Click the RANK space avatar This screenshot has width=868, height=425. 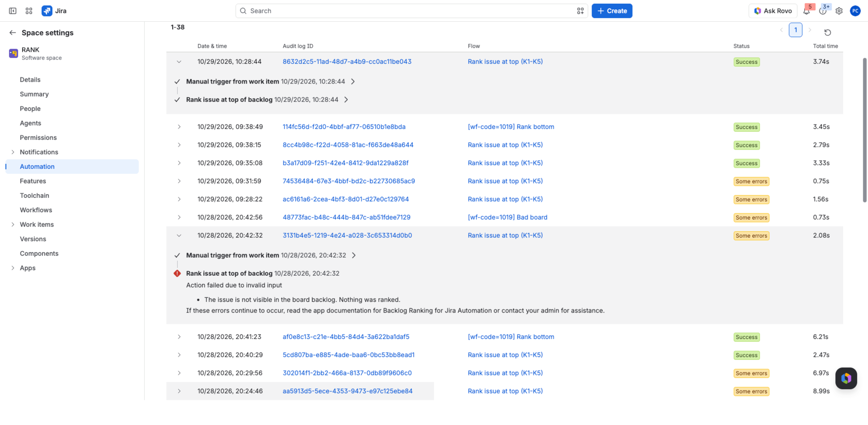tap(13, 53)
